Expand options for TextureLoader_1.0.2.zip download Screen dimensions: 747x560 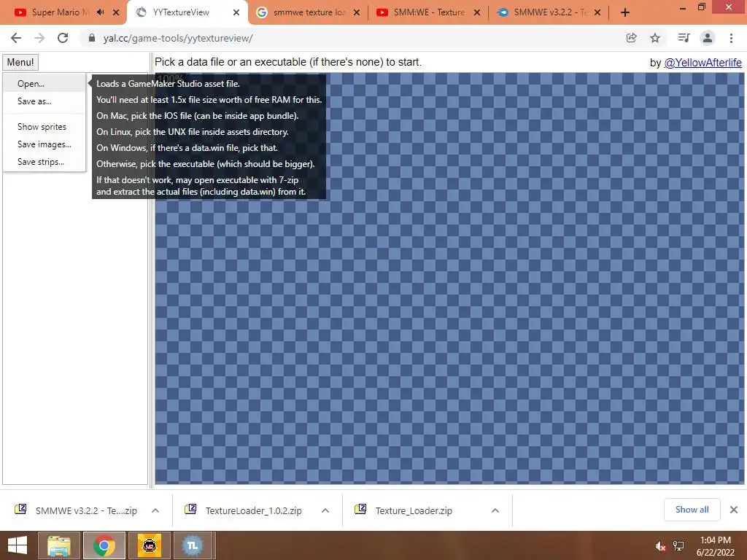click(x=325, y=510)
